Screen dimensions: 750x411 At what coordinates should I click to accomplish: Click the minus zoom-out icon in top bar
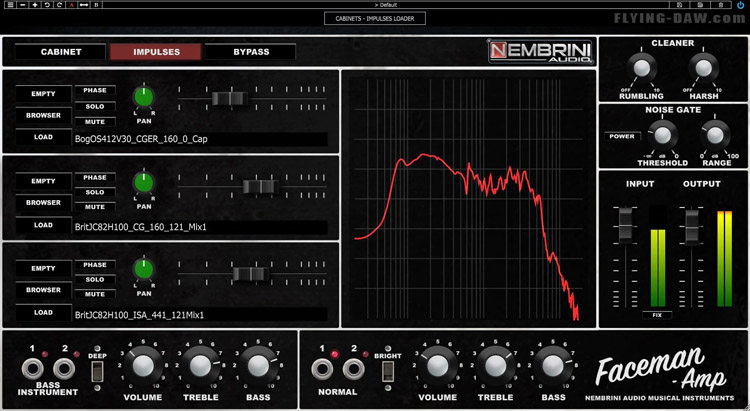pos(22,4)
